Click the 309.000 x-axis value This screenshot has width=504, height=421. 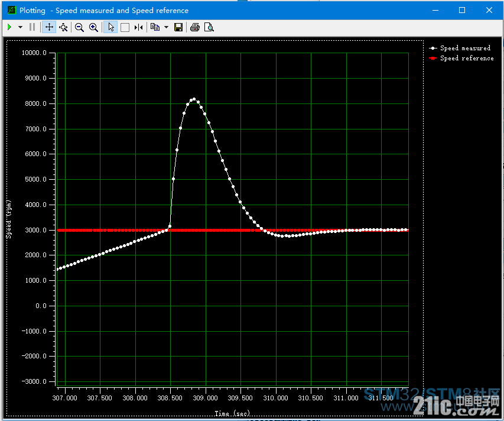pos(205,398)
